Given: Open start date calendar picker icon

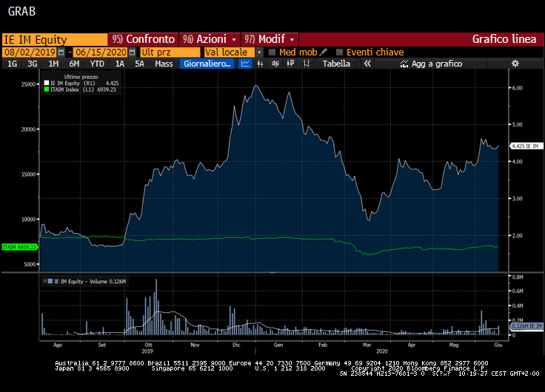Looking at the screenshot, I should click(61, 52).
